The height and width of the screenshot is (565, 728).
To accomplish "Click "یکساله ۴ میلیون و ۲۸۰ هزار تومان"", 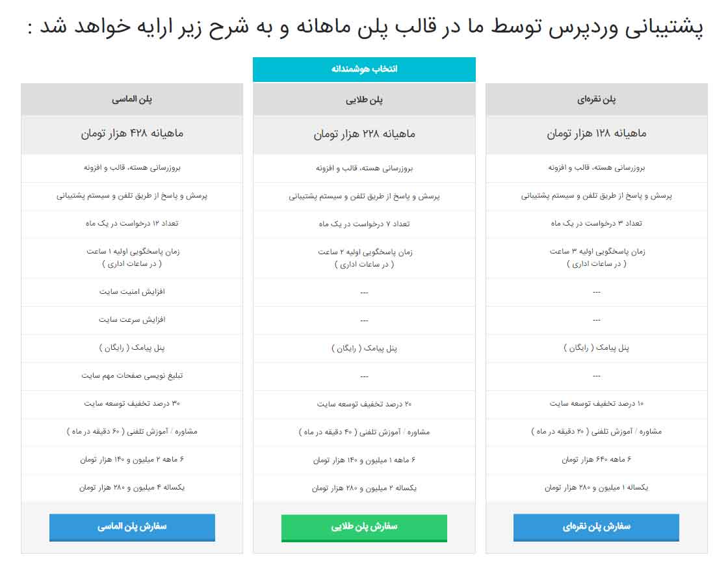I will point(132,488).
